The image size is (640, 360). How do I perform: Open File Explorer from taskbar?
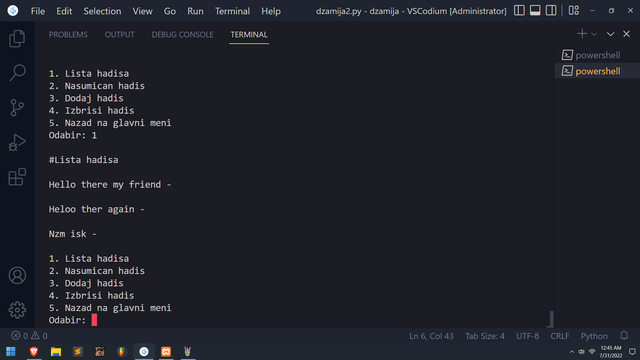pos(56,351)
